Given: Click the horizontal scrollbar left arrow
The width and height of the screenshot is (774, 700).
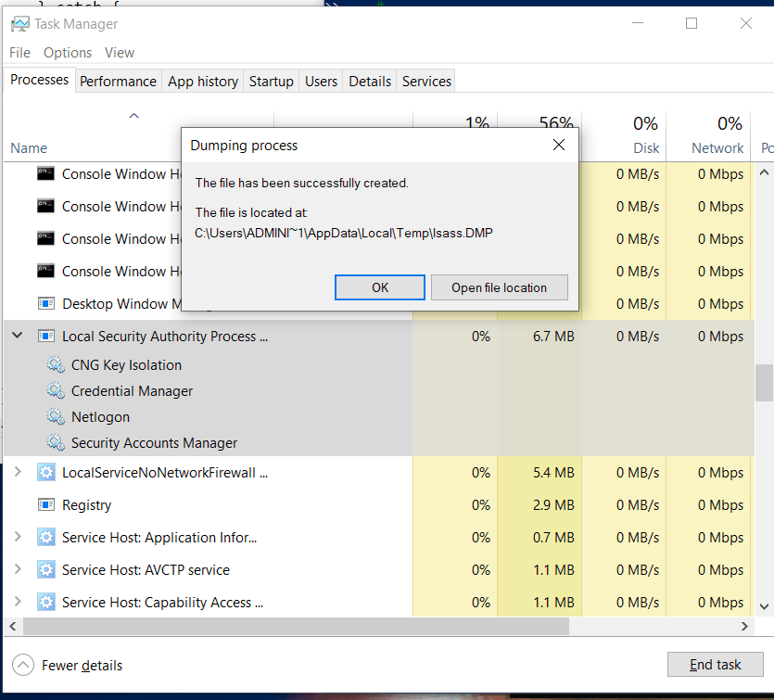Looking at the screenshot, I should [x=13, y=627].
